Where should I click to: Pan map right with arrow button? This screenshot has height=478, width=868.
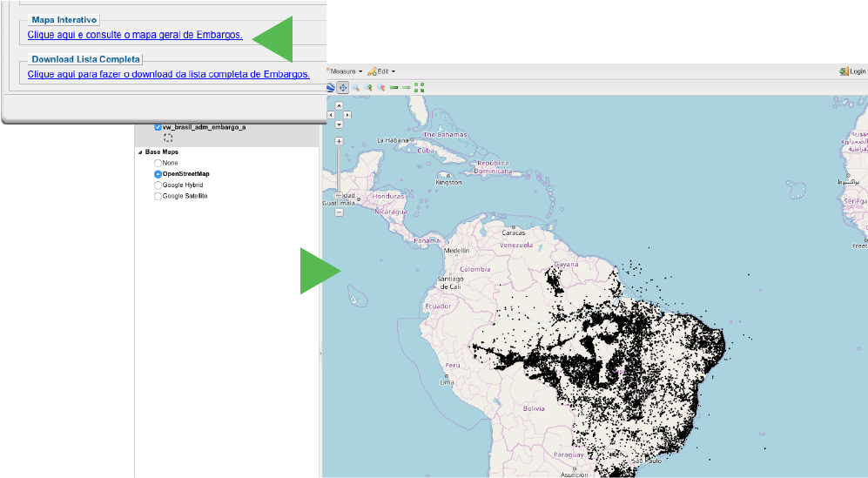(347, 115)
